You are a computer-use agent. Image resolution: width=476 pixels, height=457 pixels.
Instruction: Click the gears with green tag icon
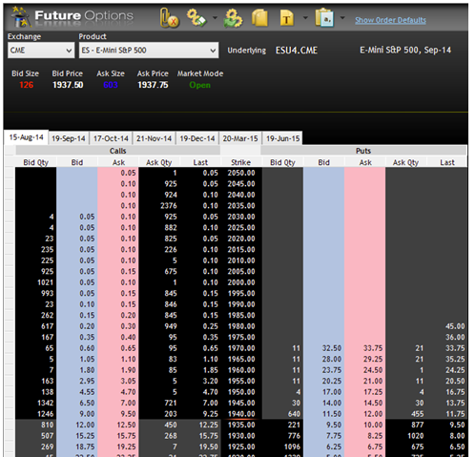(197, 17)
